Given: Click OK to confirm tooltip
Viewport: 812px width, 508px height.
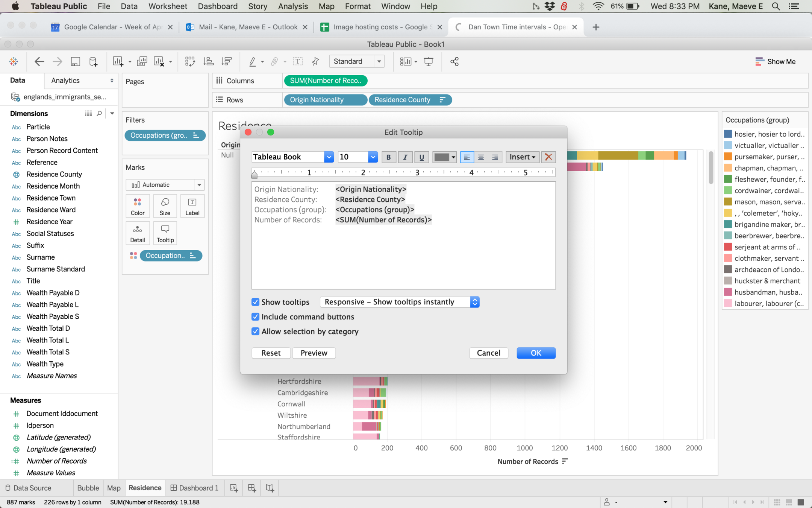Looking at the screenshot, I should 536,353.
